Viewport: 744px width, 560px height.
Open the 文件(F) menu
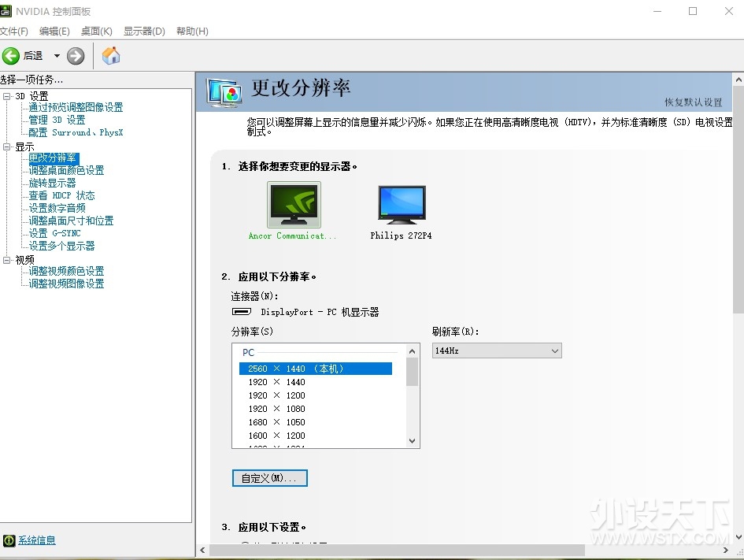tap(13, 32)
